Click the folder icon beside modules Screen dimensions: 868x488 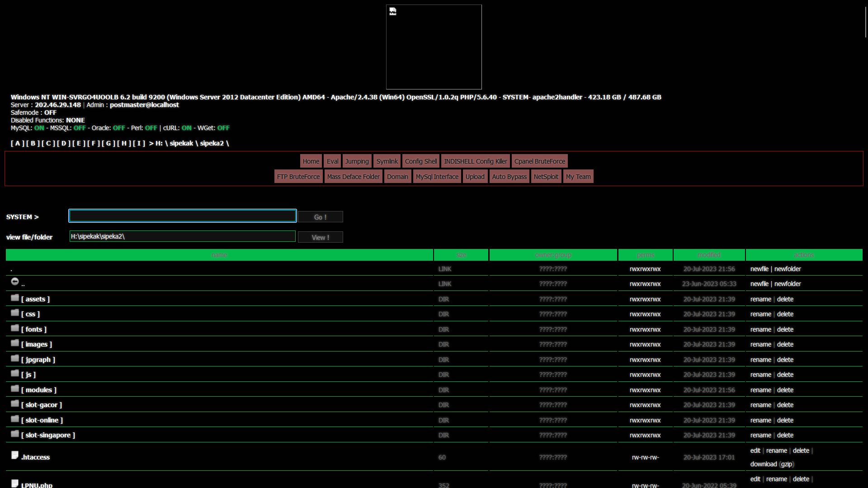tap(15, 389)
